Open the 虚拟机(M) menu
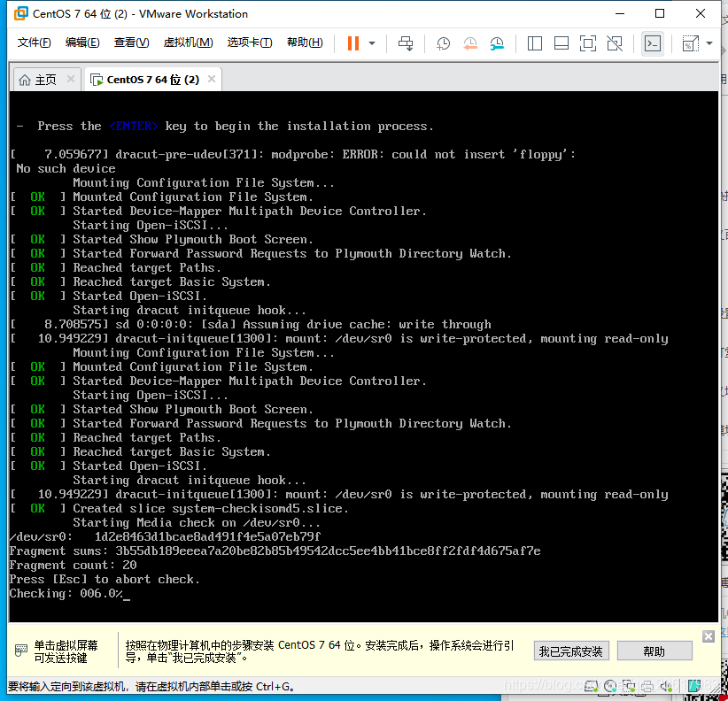Screen dimensions: 728x701 coord(188,42)
